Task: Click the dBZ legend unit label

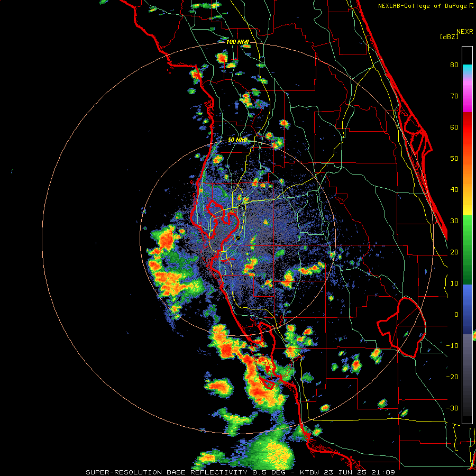Action: pyautogui.click(x=449, y=36)
